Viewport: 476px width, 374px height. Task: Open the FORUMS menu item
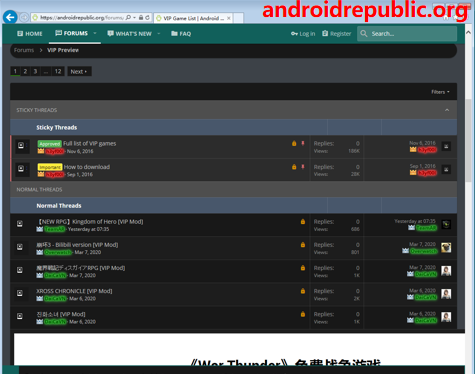click(72, 33)
